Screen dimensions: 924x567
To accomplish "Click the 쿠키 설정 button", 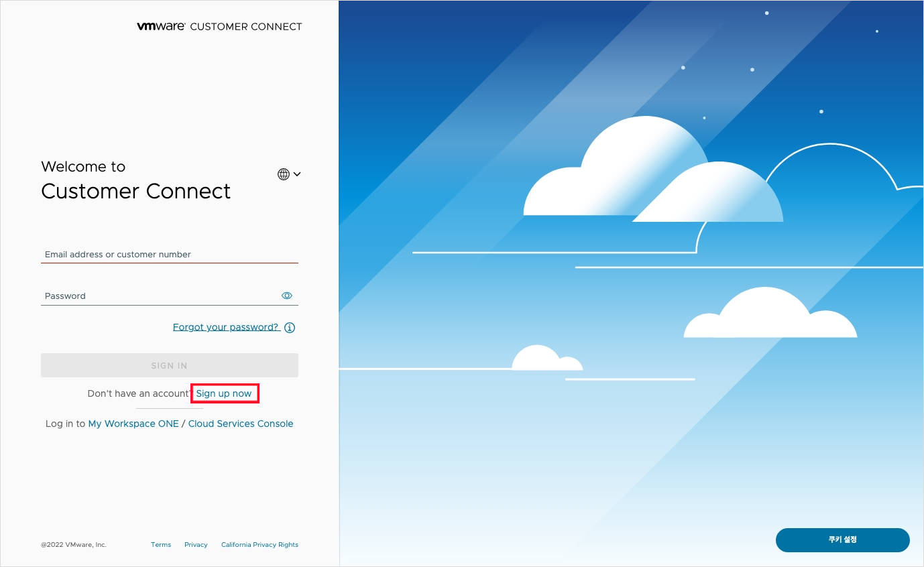I will (x=843, y=540).
